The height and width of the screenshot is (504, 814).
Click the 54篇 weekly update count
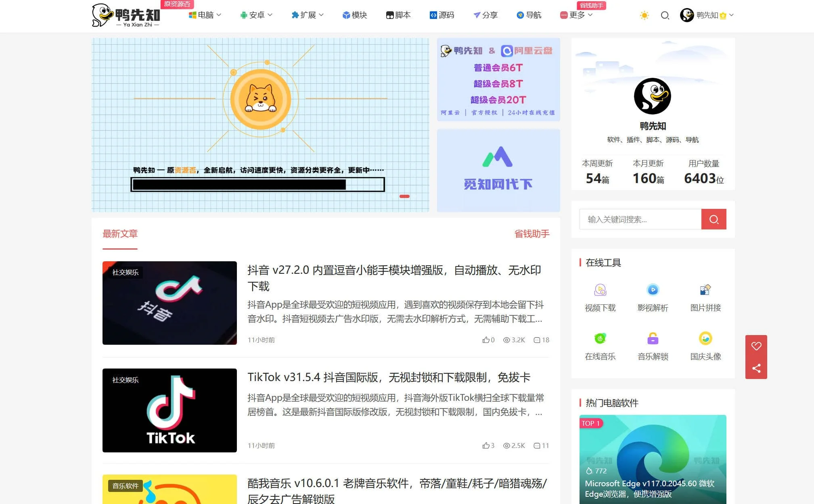597,178
